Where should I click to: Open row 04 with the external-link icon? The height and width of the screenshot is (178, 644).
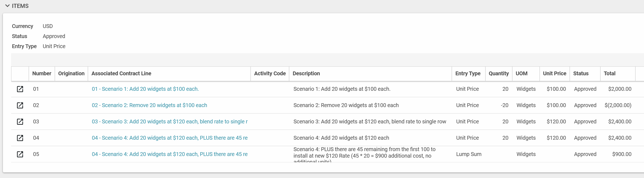(20, 138)
